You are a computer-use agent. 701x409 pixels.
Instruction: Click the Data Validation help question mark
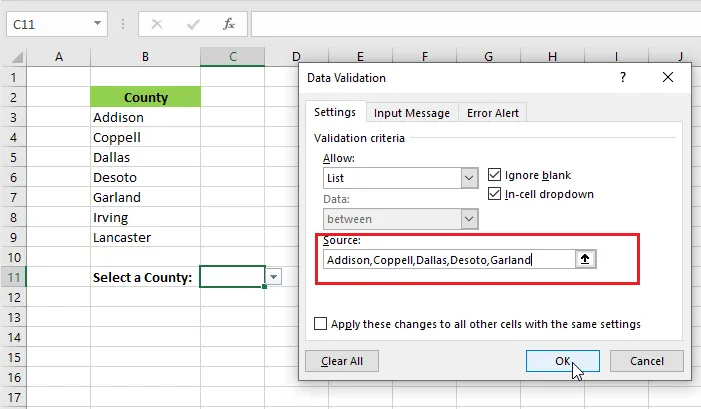(x=623, y=77)
